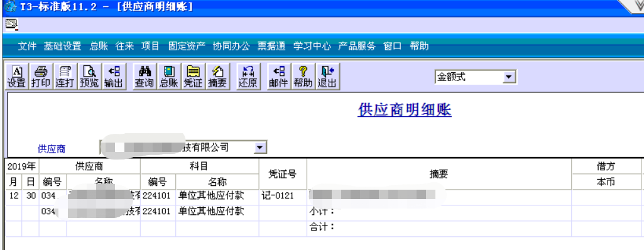Click the month cell 12 in first row
Viewport: 644px width, 250px height.
[x=14, y=195]
